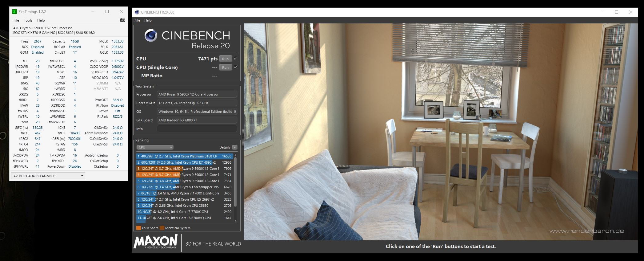Open ZenTimings Help menu
Image resolution: width=644 pixels, height=261 pixels.
tap(41, 20)
